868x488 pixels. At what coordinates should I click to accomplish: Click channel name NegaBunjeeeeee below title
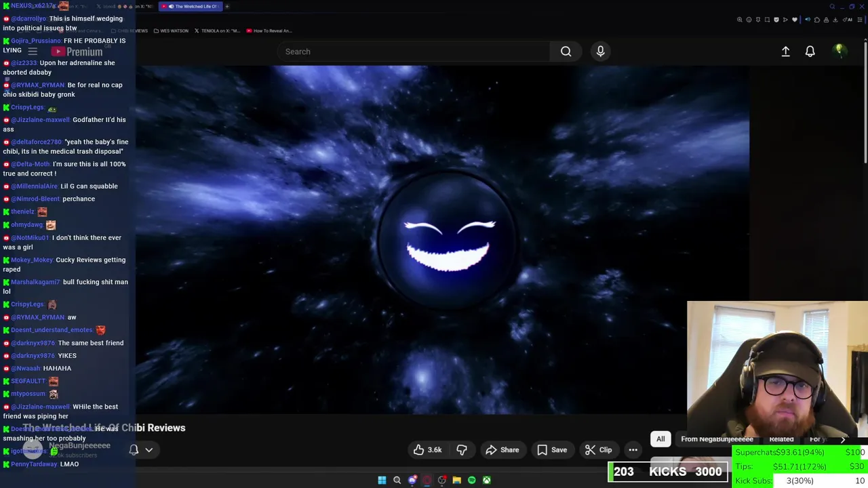point(79,445)
